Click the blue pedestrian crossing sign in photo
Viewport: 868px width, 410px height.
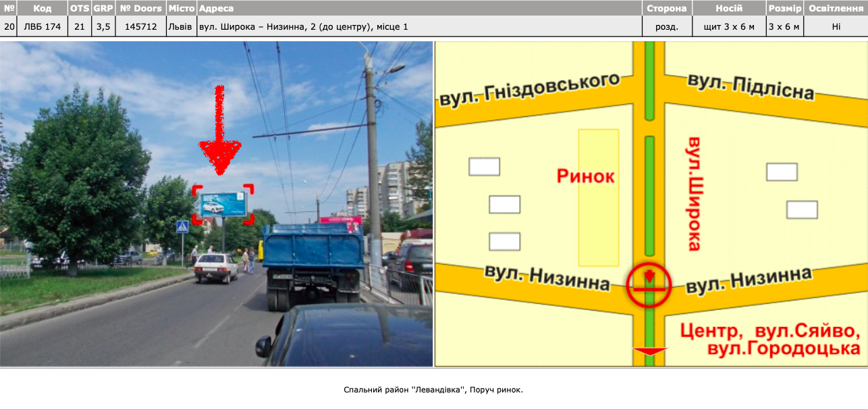182,226
